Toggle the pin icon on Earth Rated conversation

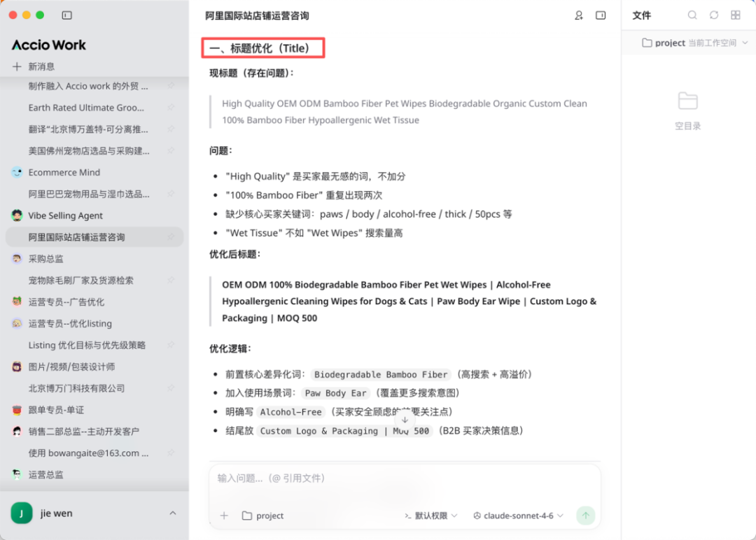tap(171, 107)
